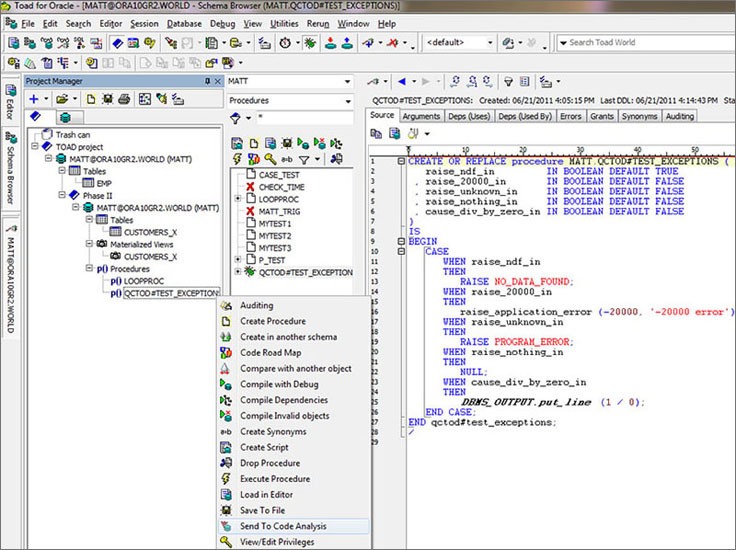This screenshot has width=736, height=550.
Task: Click the lightning bolt execute procedure icon
Action: (237, 159)
